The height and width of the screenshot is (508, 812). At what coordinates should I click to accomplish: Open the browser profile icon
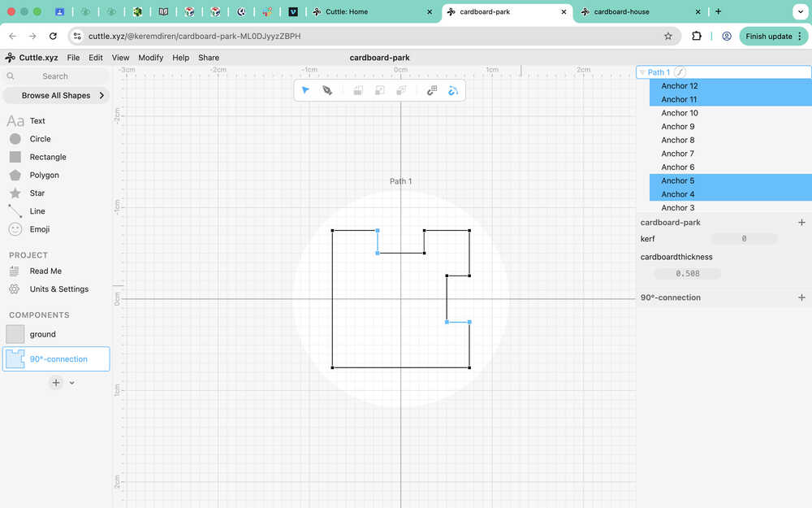tap(727, 37)
